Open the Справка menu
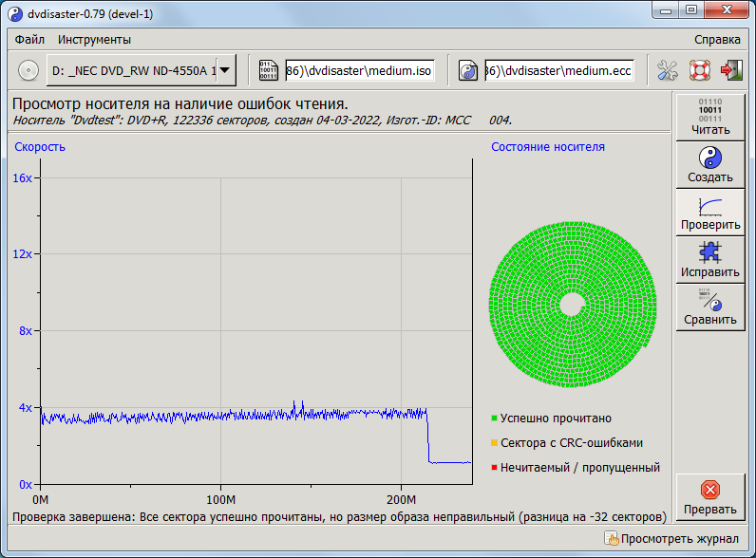 tap(717, 40)
